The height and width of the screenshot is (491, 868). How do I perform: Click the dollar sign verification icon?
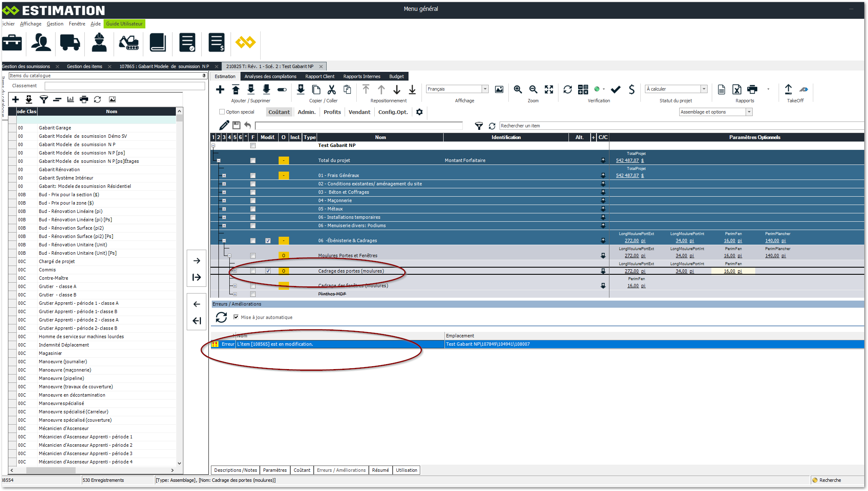632,89
